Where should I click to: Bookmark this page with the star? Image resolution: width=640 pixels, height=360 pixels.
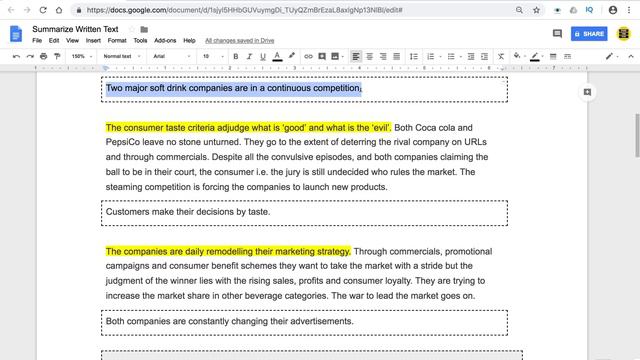coord(536,10)
